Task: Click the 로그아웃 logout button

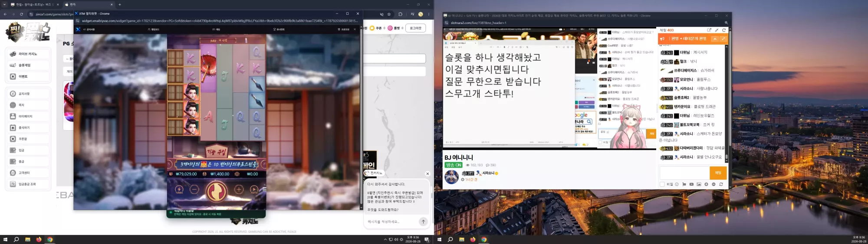Action: click(416, 28)
